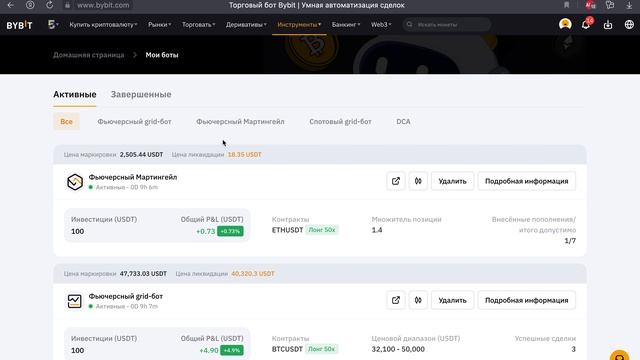The height and width of the screenshot is (360, 640).
Task: Click the Bybit logo
Action: point(19,25)
